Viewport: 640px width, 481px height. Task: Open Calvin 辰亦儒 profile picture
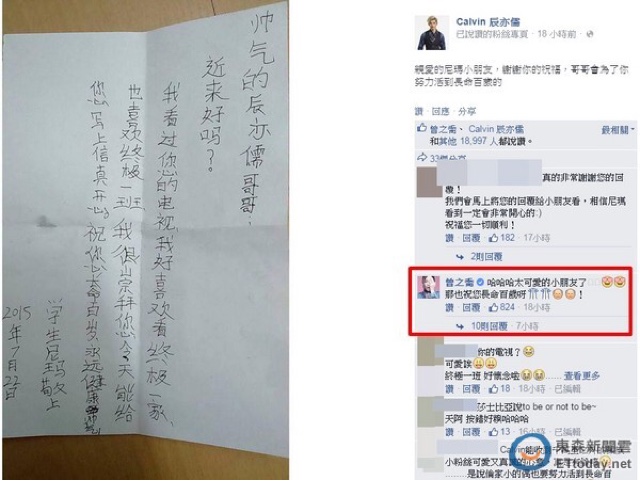(x=431, y=33)
